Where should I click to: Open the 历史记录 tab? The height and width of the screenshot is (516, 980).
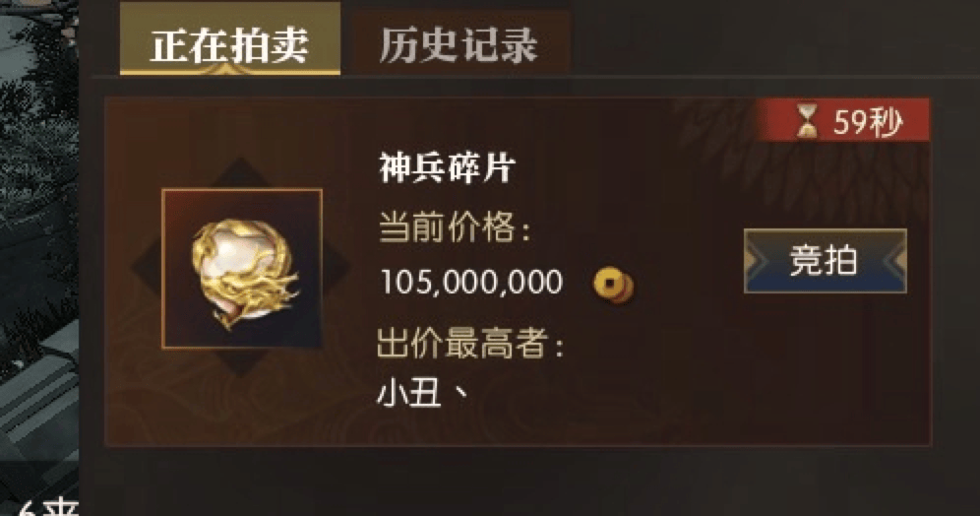[x=459, y=43]
